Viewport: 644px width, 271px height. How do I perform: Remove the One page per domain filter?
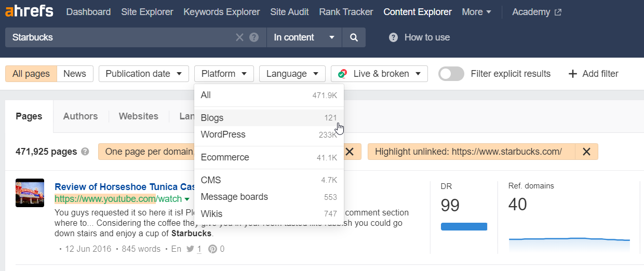(350, 152)
